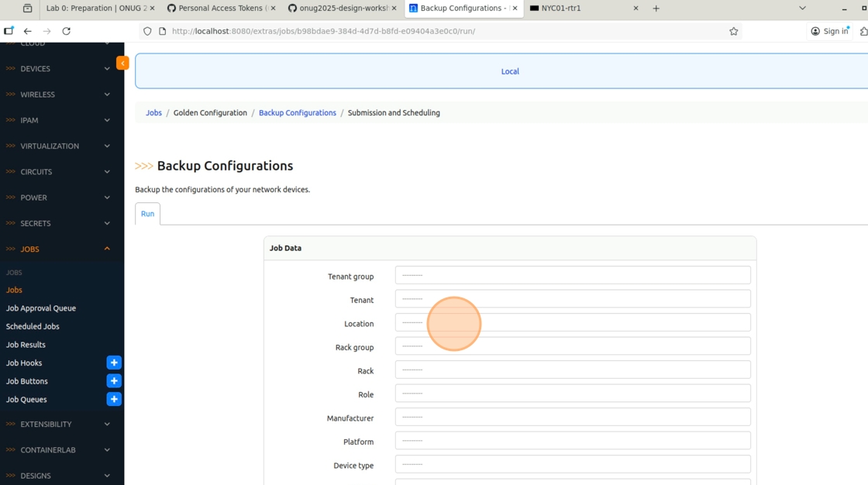The height and width of the screenshot is (485, 868).
Task: Select the Run tab
Action: coord(147,214)
